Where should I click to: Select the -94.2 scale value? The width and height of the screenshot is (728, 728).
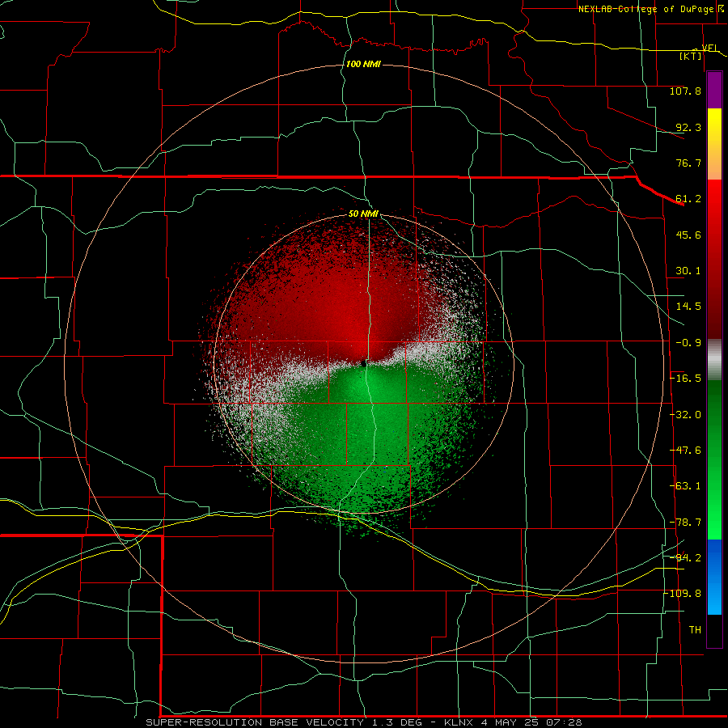tap(686, 557)
